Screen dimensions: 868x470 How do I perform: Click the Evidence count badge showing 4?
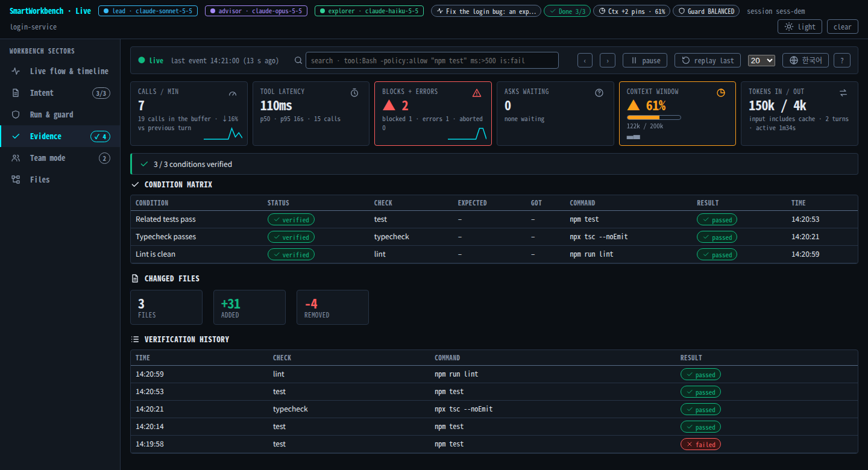pos(100,136)
